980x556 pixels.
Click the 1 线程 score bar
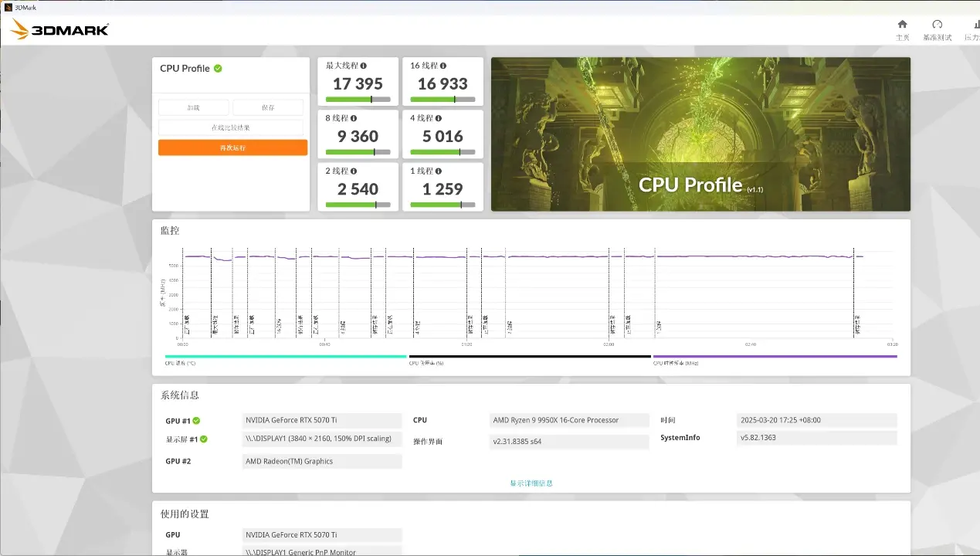point(443,205)
